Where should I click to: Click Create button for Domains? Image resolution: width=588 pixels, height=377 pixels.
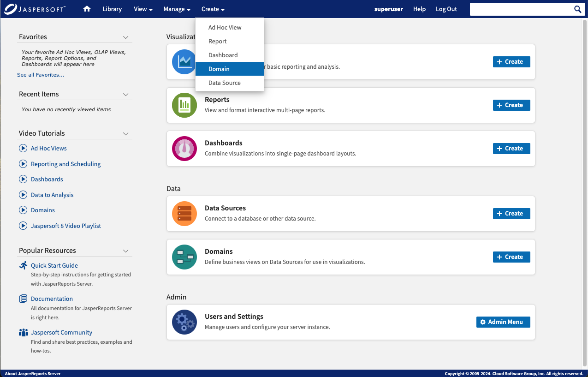coord(511,257)
